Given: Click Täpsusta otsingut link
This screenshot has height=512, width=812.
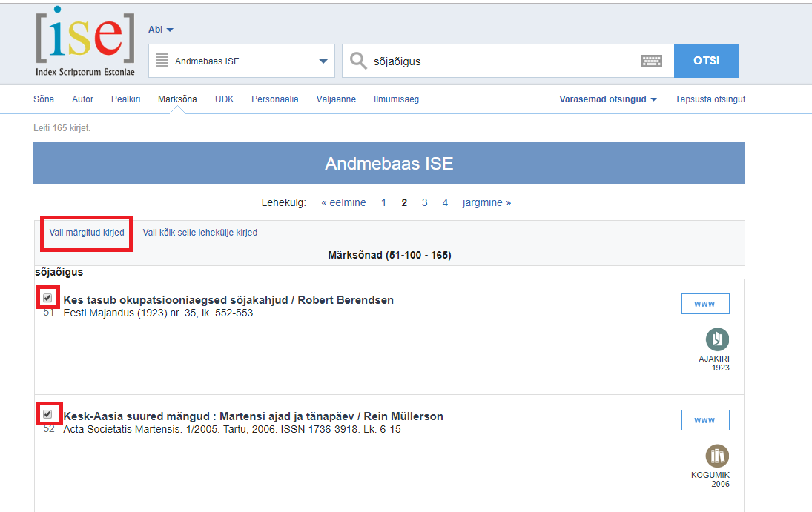Looking at the screenshot, I should coord(710,99).
